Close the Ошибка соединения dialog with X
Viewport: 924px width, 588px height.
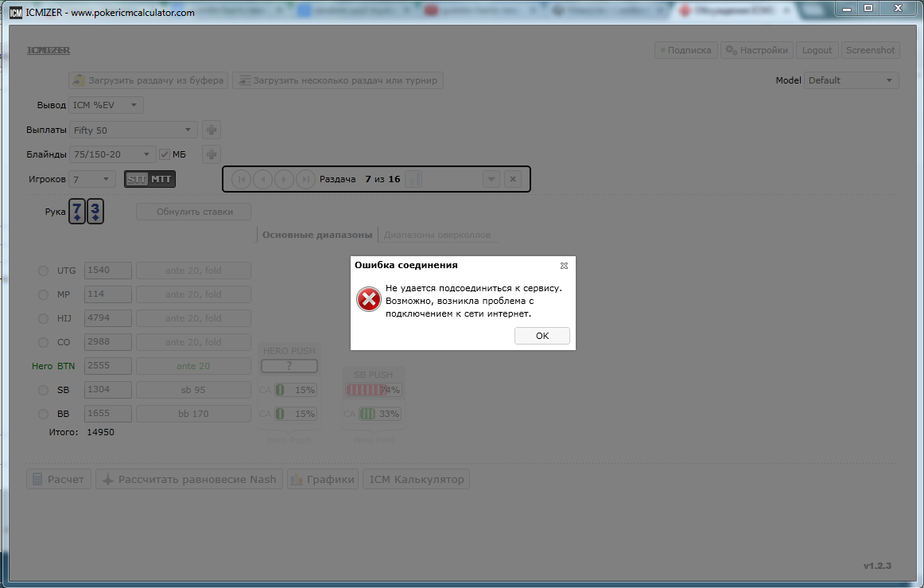click(x=564, y=266)
